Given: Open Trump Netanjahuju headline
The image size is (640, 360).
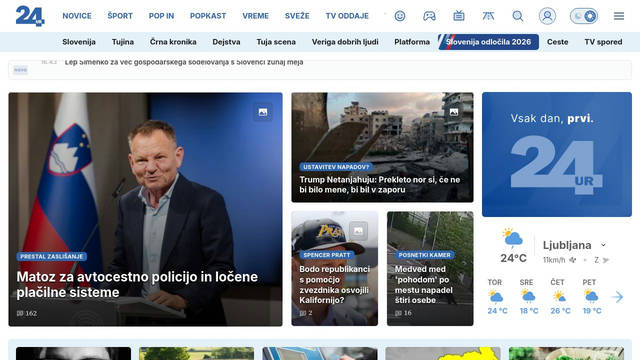Looking at the screenshot, I should pyautogui.click(x=380, y=184).
